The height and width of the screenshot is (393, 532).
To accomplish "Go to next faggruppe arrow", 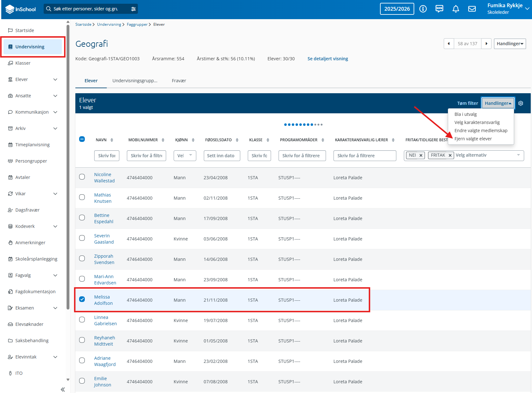I will [x=486, y=44].
